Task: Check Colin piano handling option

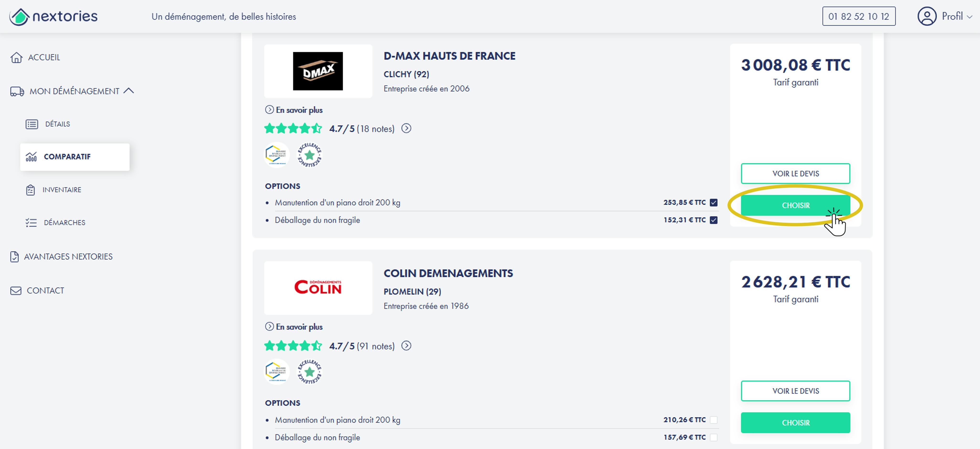Action: click(x=713, y=420)
